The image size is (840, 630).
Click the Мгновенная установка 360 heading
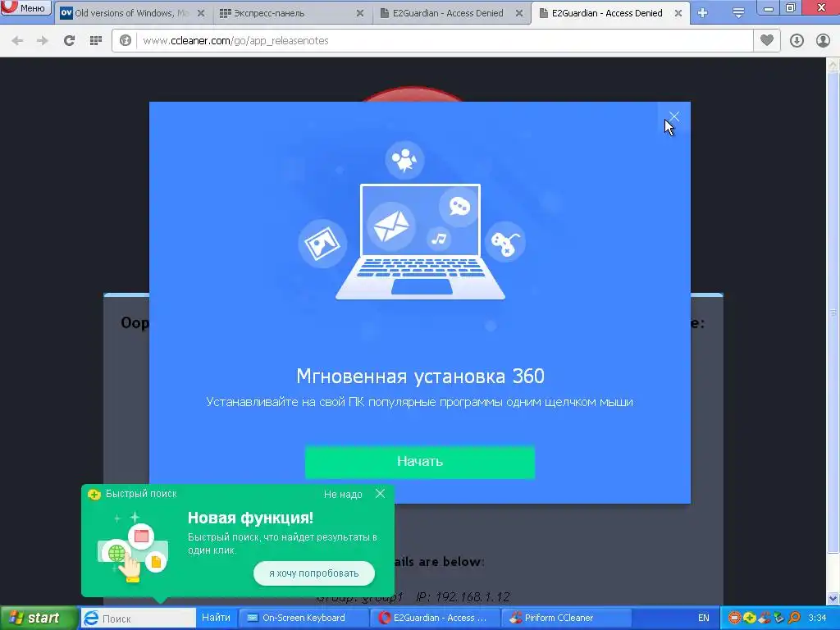(421, 376)
